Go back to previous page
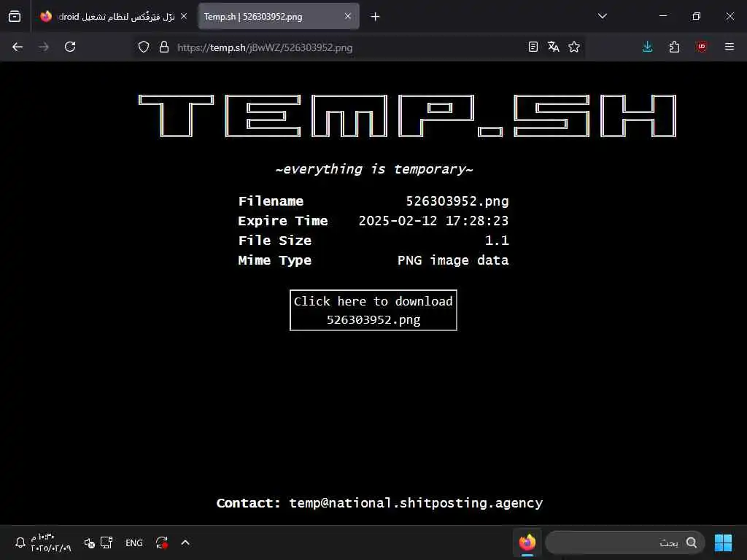 (18, 47)
